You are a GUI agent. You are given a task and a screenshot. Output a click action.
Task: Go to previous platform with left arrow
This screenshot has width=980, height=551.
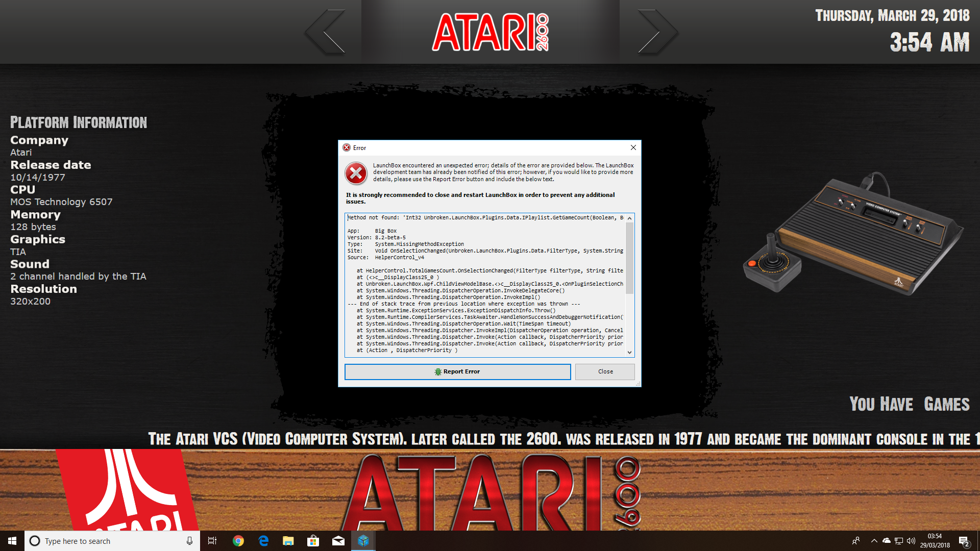tap(326, 32)
